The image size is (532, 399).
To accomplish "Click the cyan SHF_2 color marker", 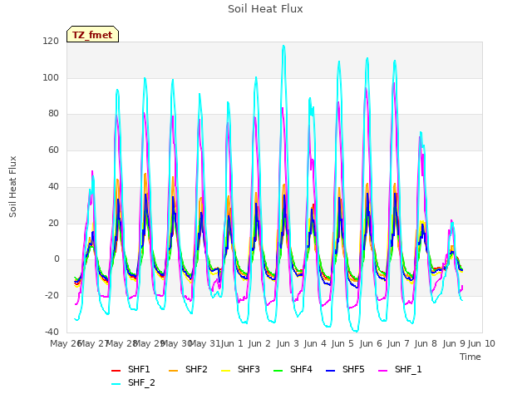I will 116,384.
